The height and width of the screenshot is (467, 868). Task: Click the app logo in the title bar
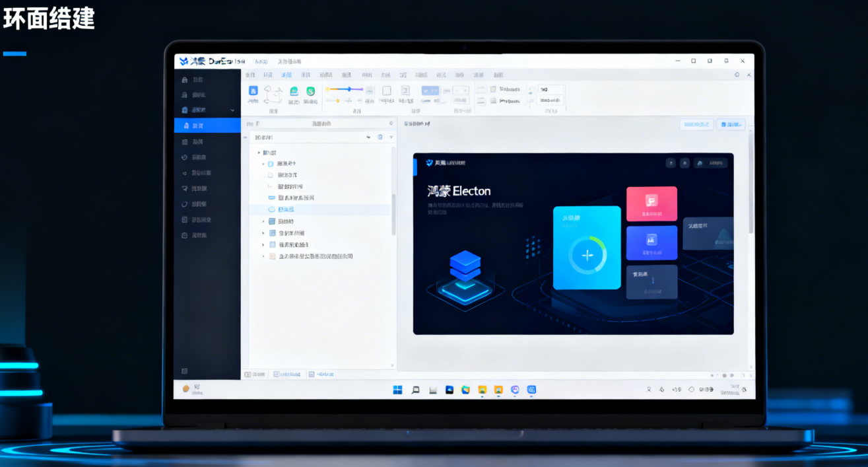pos(184,61)
